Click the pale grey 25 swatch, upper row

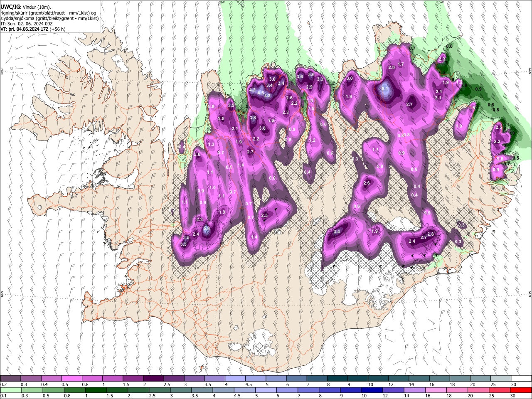pyautogui.click(x=500, y=379)
